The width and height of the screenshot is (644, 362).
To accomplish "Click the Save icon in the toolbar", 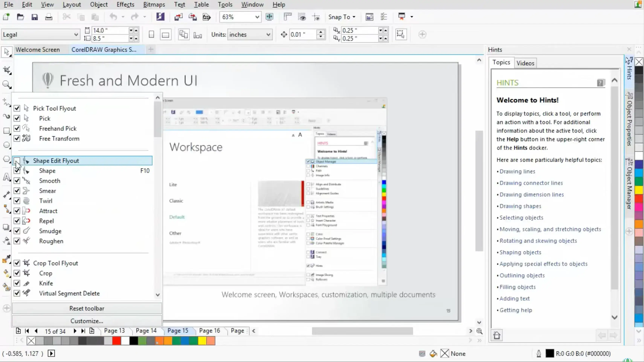I will point(34,17).
